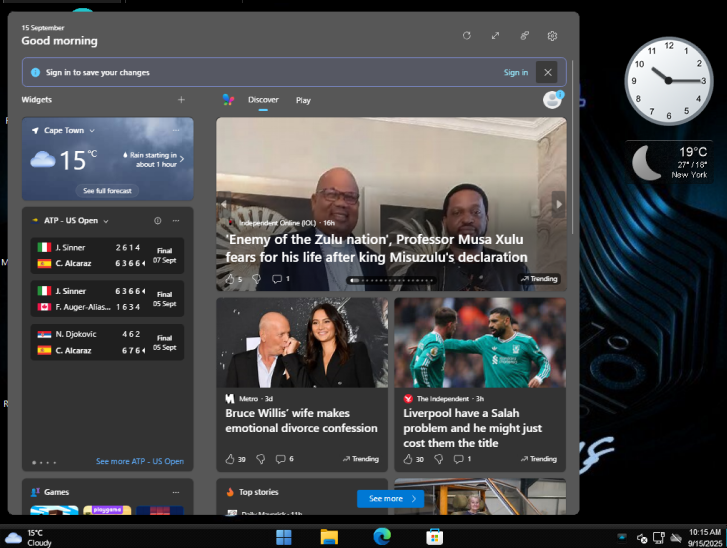Select Djokovic vs Alcaraz match
The height and width of the screenshot is (548, 727).
coord(108,342)
